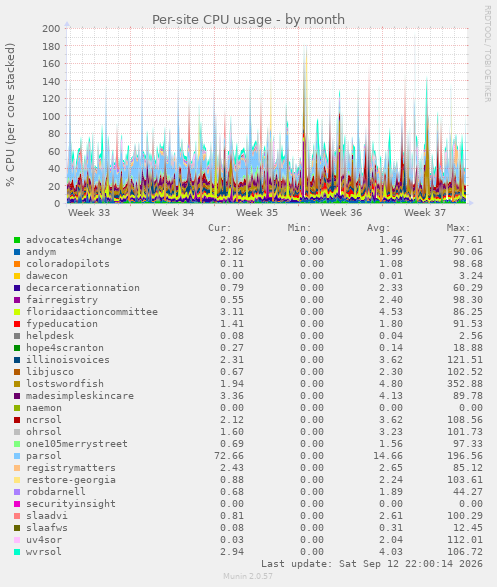Click the lostswordfish legend color swatch
This screenshot has width=497, height=587.
pos(17,384)
